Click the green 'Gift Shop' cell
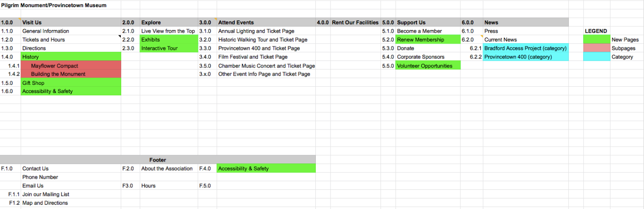The image size is (644, 209). [x=71, y=83]
